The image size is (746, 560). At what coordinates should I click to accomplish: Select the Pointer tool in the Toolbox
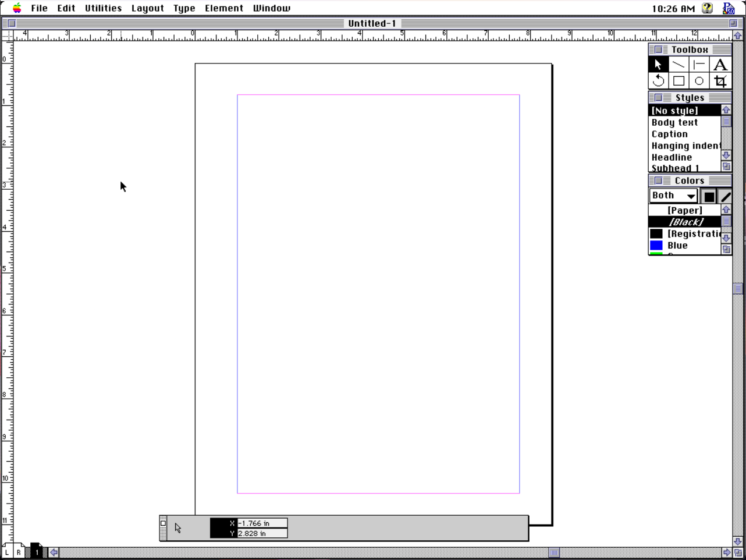(x=658, y=64)
